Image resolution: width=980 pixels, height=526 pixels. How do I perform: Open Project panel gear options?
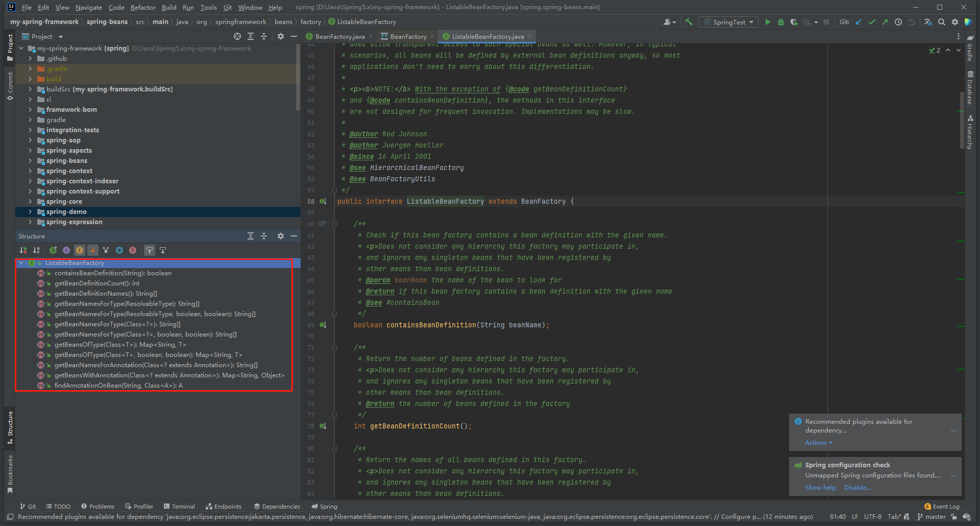click(x=281, y=36)
